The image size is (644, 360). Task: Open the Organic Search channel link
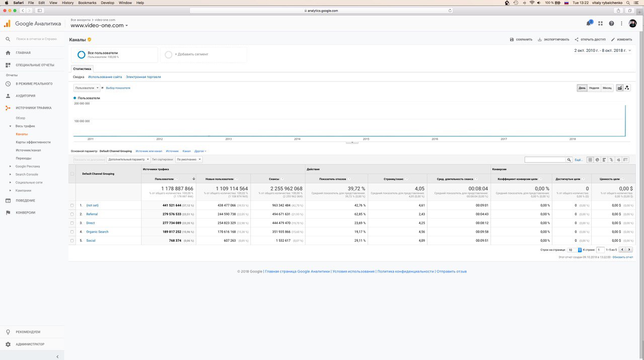click(97, 232)
